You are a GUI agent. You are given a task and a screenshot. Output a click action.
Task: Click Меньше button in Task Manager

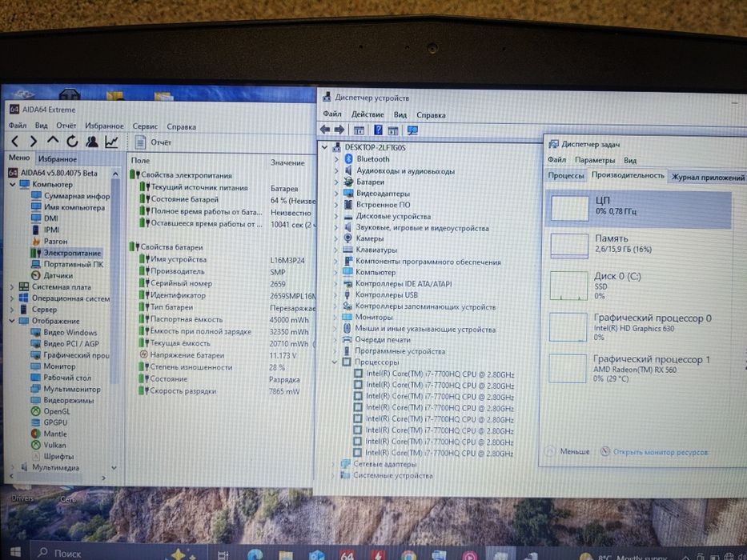[568, 451]
